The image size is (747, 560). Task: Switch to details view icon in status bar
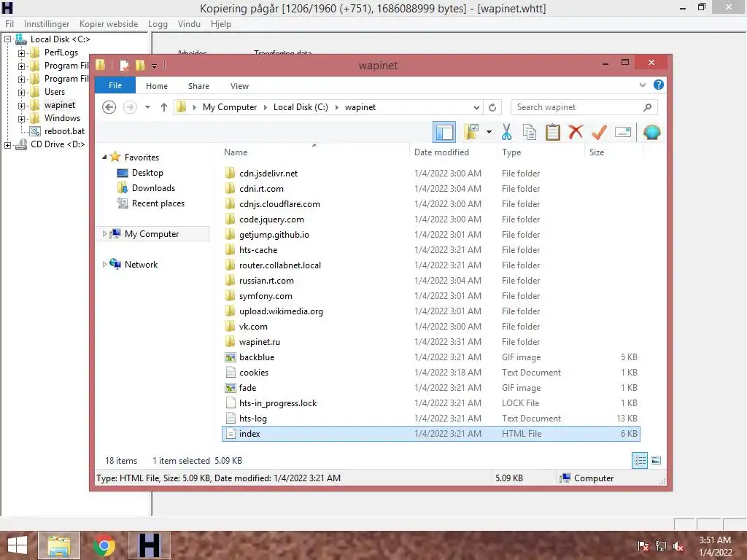[640, 460]
